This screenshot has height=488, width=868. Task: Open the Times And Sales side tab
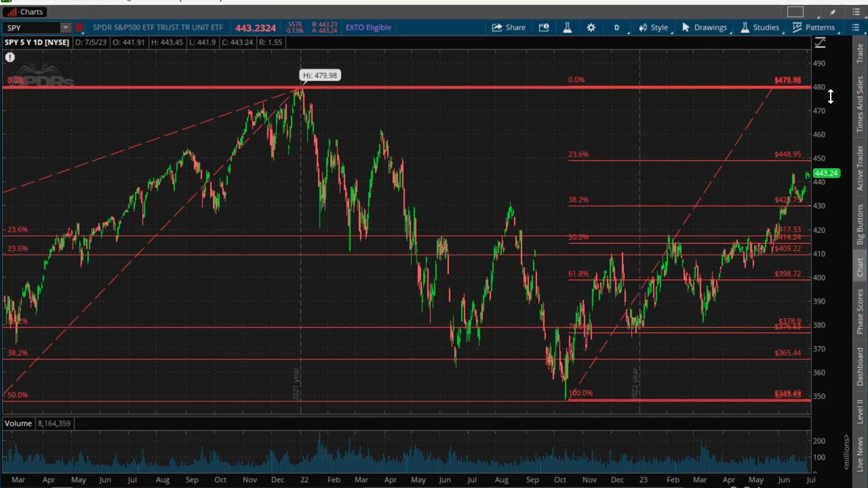pyautogui.click(x=860, y=104)
